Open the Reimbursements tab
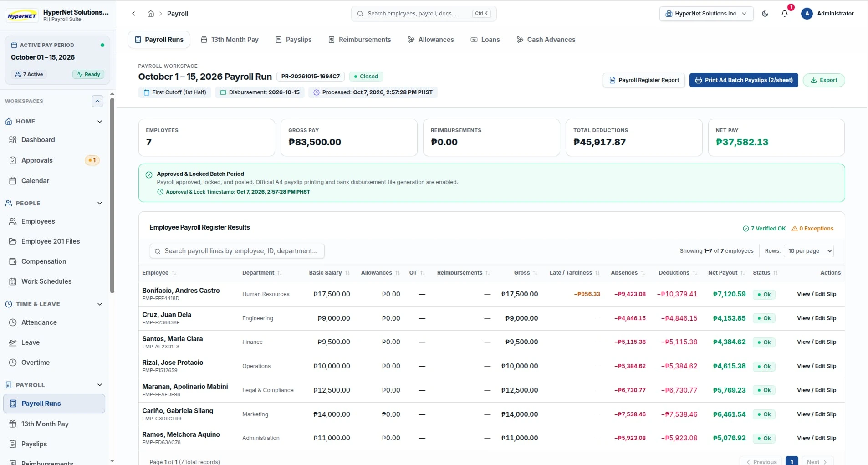This screenshot has height=465, width=868. pos(360,40)
